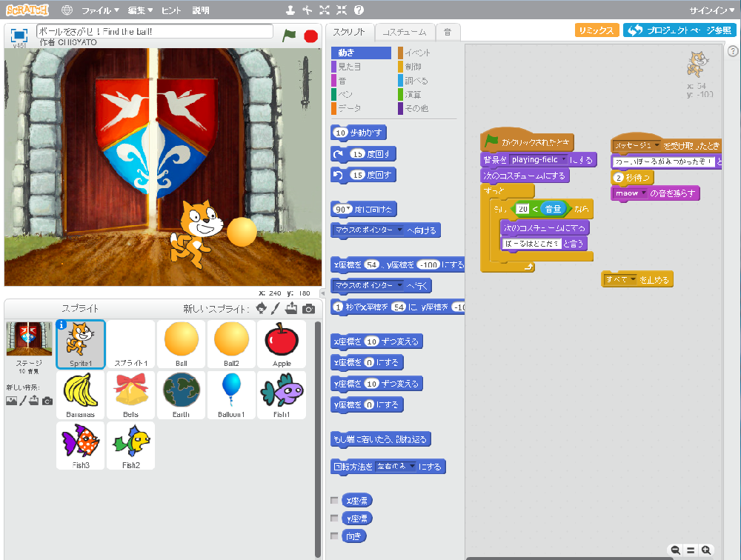Select the stage backdrop thumbnail
Image resolution: width=741 pixels, height=560 pixels.
click(30, 339)
